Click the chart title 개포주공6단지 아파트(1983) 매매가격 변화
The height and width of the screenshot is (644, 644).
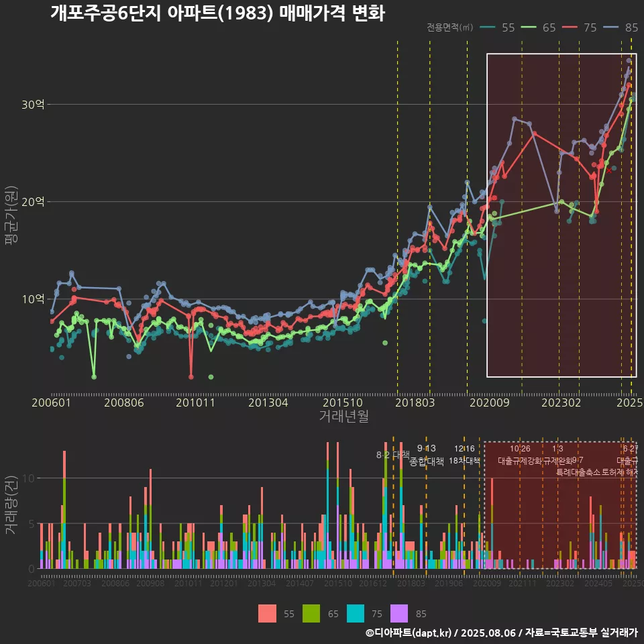pos(217,13)
